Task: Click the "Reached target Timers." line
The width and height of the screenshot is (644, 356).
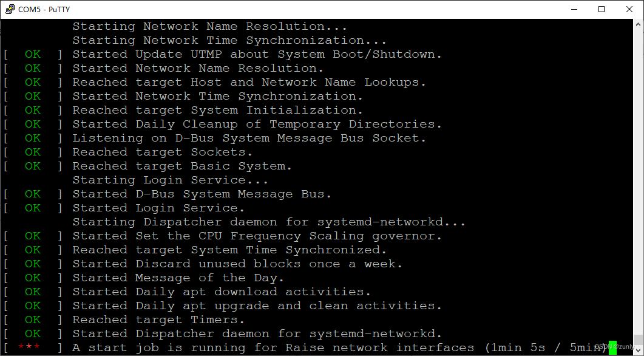Action: pyautogui.click(x=158, y=320)
